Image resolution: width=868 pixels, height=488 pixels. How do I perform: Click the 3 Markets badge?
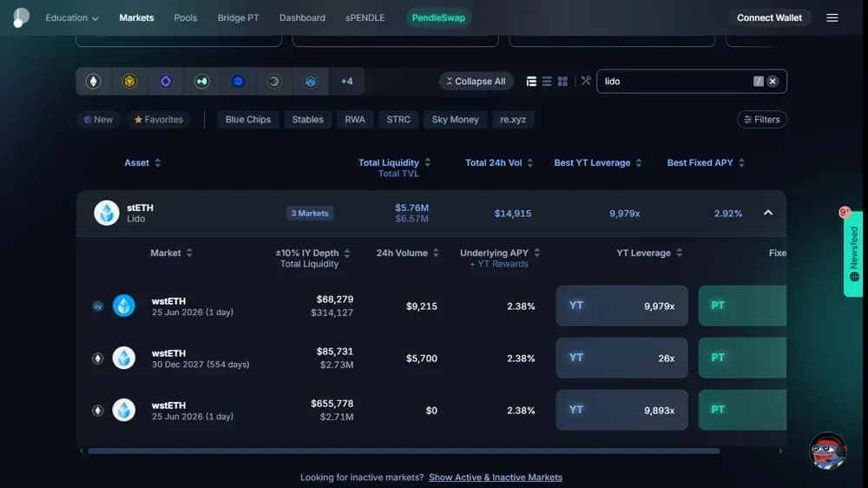[310, 214]
